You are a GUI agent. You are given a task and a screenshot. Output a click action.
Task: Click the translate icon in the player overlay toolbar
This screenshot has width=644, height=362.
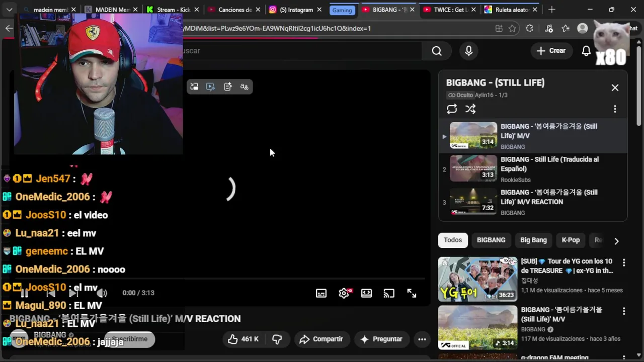(245, 87)
